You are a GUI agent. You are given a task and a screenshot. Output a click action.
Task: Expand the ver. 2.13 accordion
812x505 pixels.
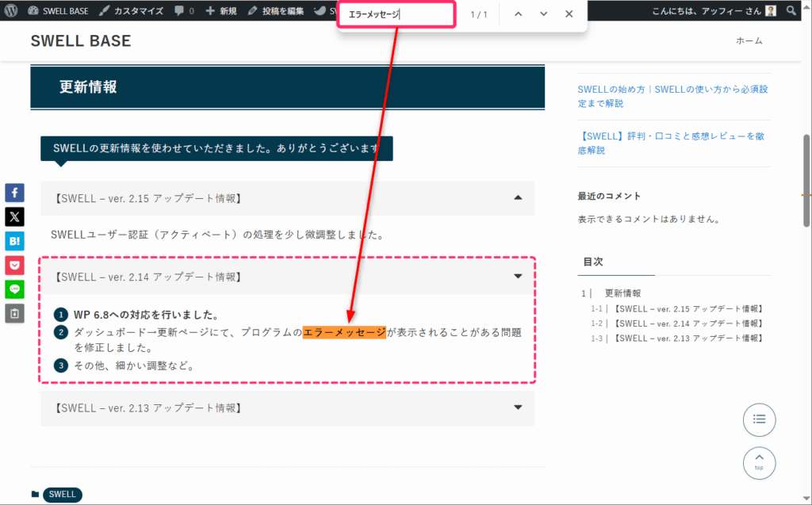518,407
